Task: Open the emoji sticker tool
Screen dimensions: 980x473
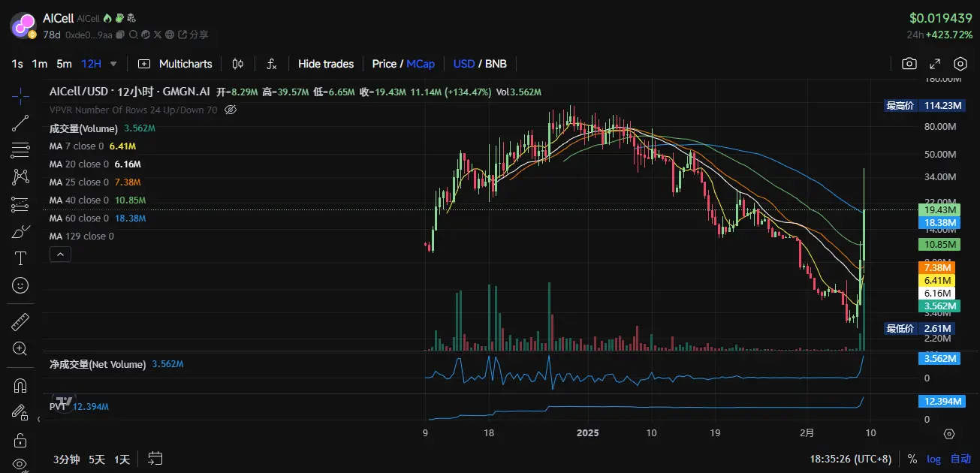Action: (x=20, y=285)
